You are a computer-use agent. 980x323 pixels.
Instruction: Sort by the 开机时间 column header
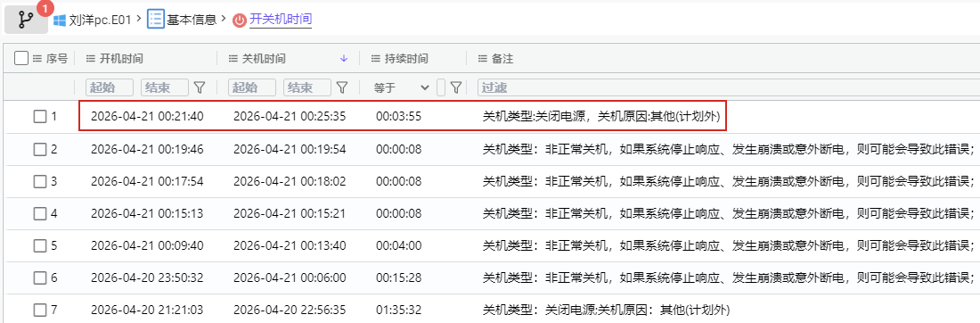(x=121, y=59)
